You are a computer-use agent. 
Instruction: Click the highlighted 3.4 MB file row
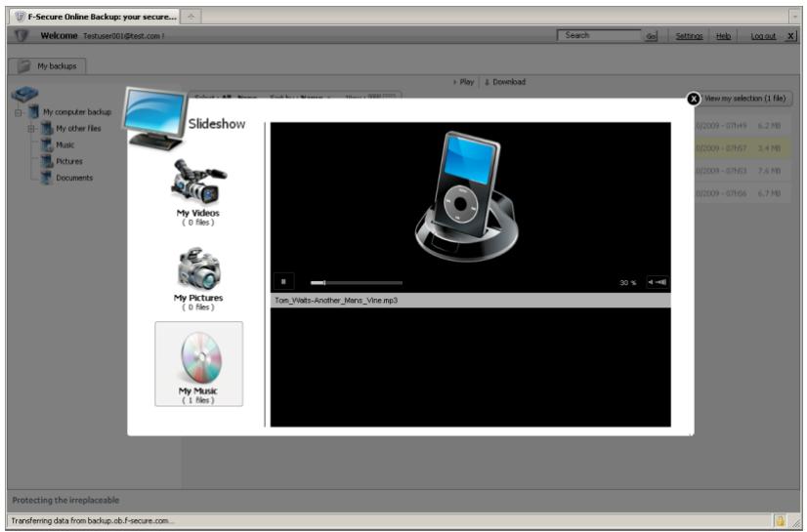pos(743,148)
